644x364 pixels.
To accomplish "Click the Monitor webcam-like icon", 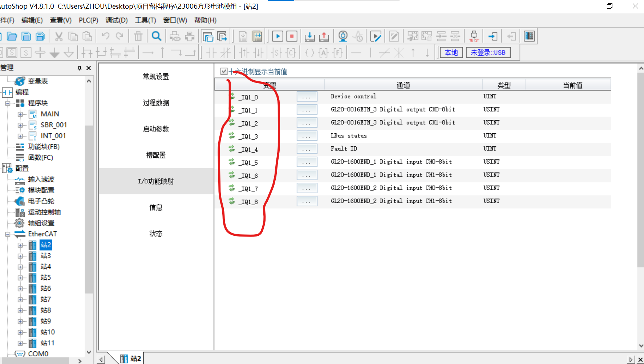I will click(x=343, y=36).
